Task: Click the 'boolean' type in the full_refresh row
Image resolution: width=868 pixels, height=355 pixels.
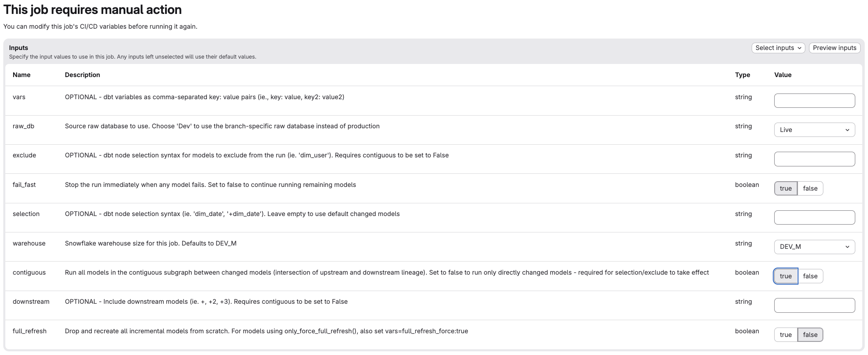Action: pyautogui.click(x=747, y=331)
